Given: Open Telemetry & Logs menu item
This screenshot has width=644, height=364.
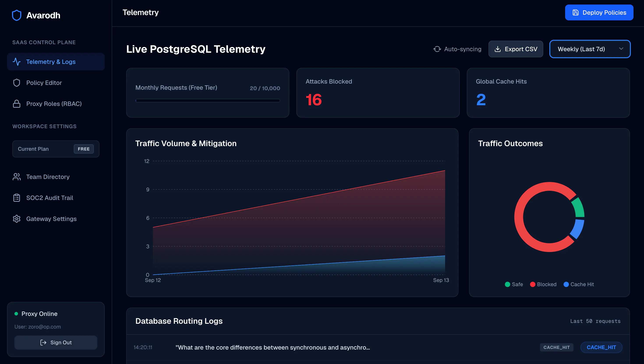Looking at the screenshot, I should click(x=56, y=62).
